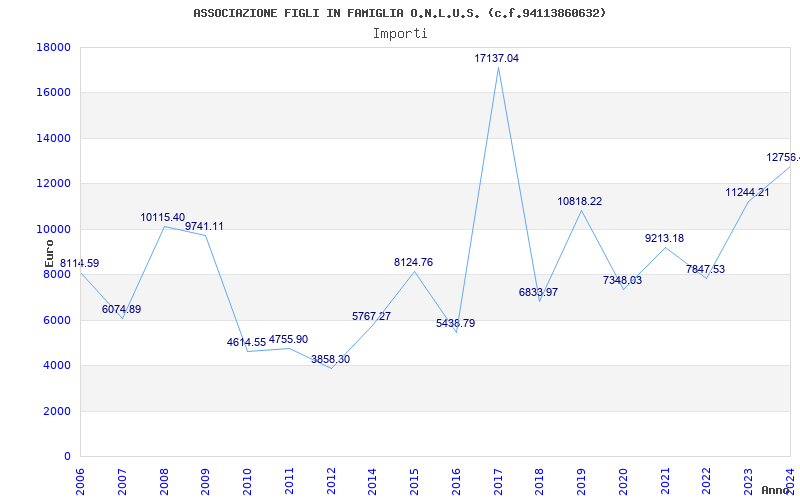Click the 4000 y-axis tick label
Screen dimensions: 800x500
[x=57, y=366]
